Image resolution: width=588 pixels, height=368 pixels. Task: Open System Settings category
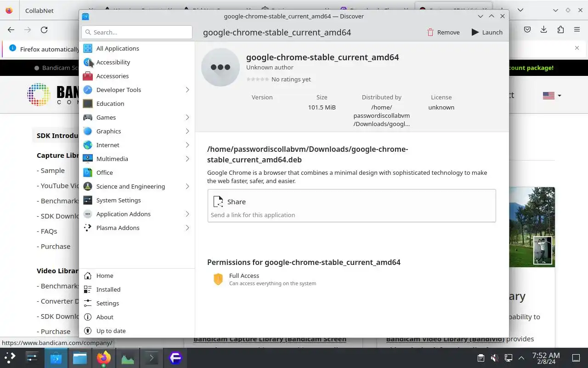tap(137, 200)
